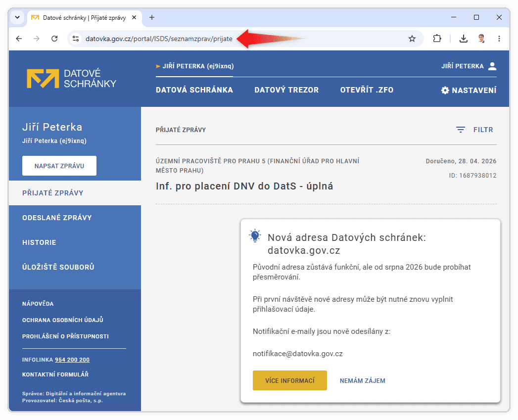This screenshot has width=518, height=420.
Task: Open PROHLÁŠENÍ O PŘÍSTUPNOSTI link
Action: pos(65,336)
